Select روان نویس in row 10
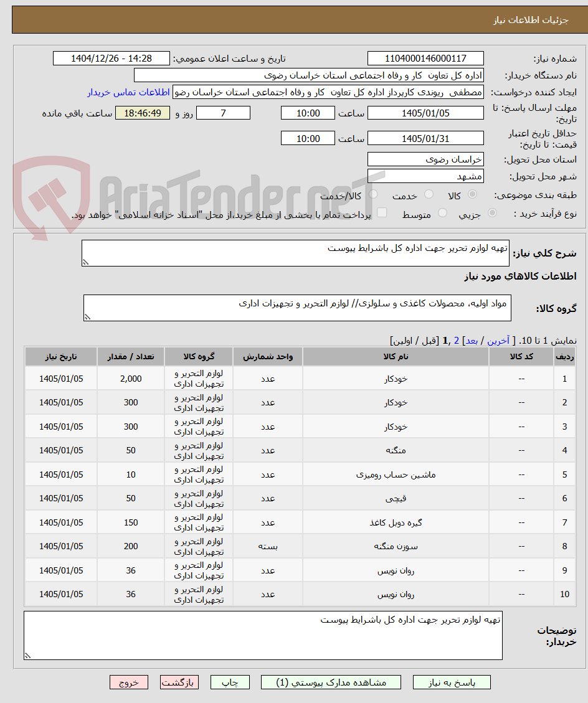Screen dimensions: 588x703 [x=396, y=594]
